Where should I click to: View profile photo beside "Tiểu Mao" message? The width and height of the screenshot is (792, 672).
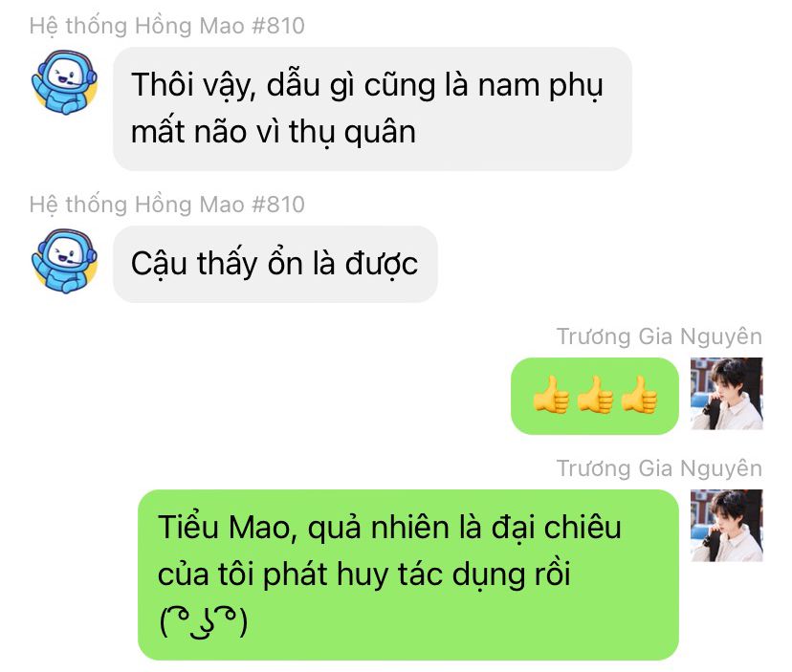click(x=726, y=525)
